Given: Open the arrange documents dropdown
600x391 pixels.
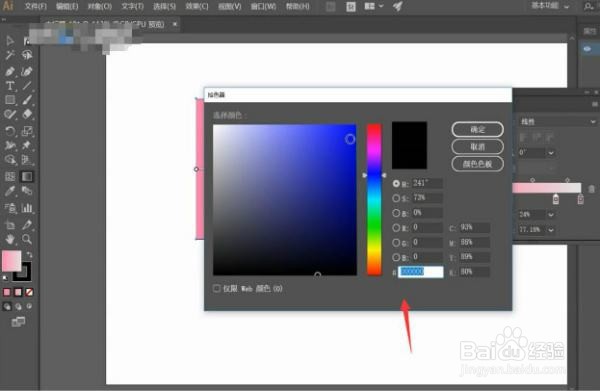Looking at the screenshot, I should click(x=374, y=6).
